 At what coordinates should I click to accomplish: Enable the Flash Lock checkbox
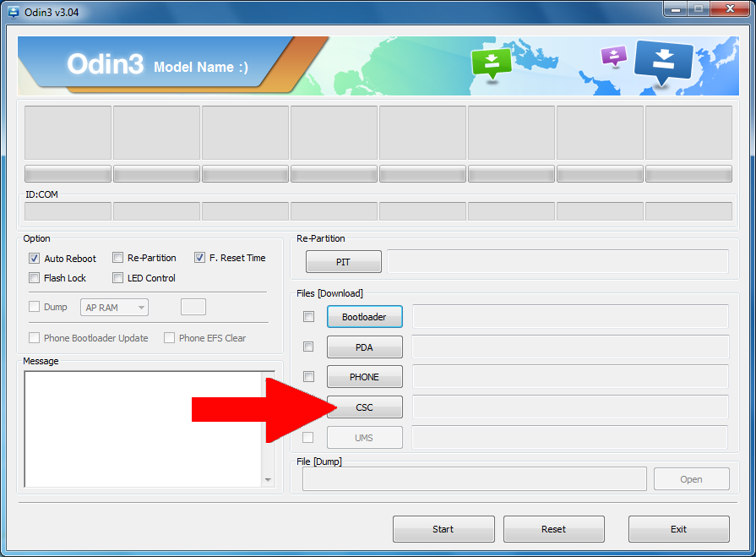34,278
